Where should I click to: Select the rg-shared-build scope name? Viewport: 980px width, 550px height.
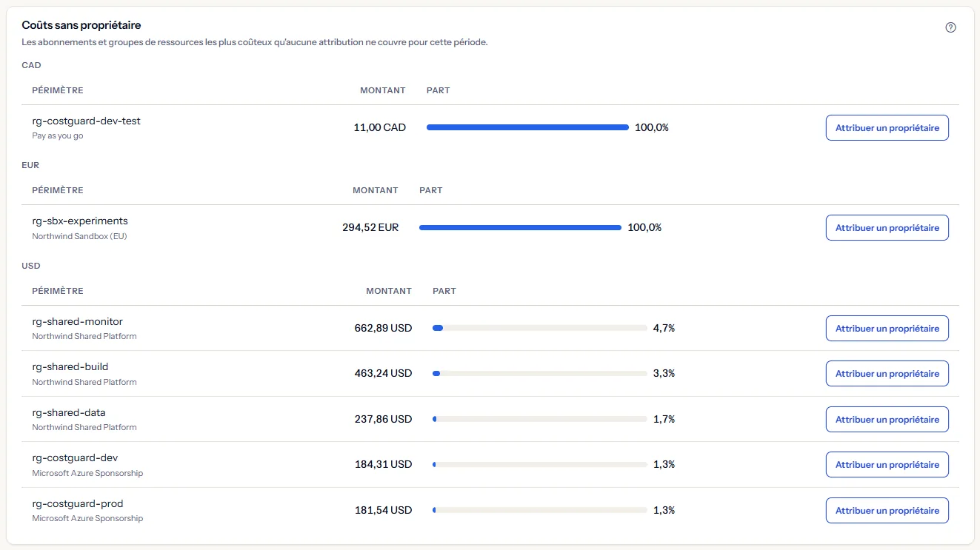pyautogui.click(x=70, y=366)
